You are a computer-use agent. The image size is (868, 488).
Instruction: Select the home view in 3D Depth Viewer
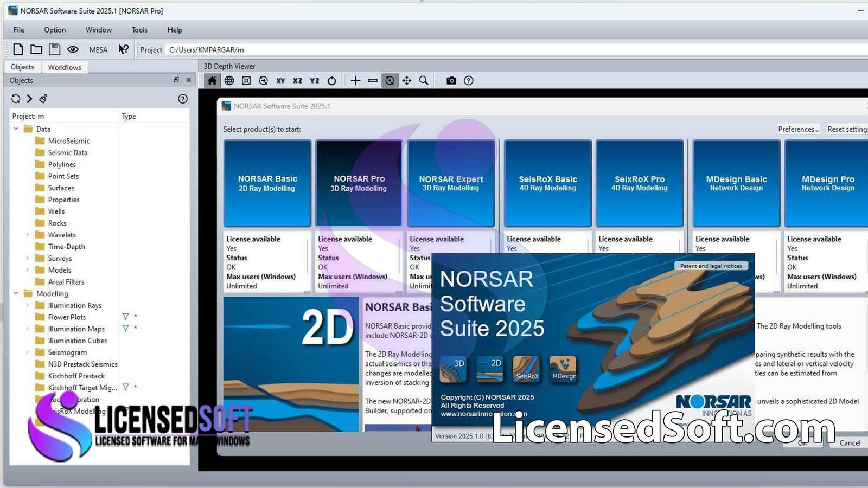pyautogui.click(x=212, y=80)
